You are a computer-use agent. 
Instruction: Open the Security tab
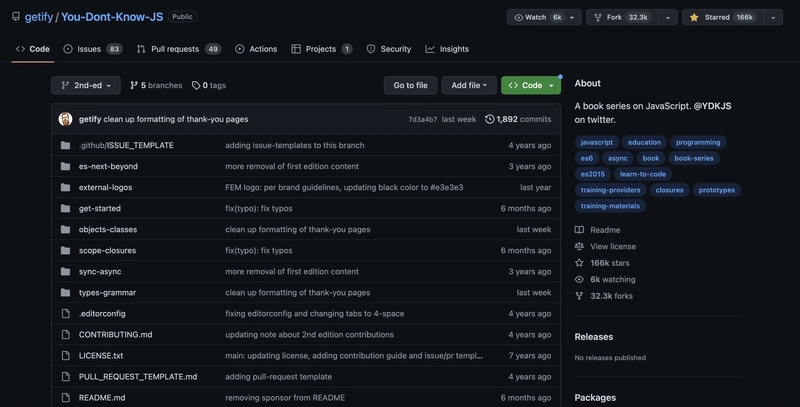[x=389, y=49]
